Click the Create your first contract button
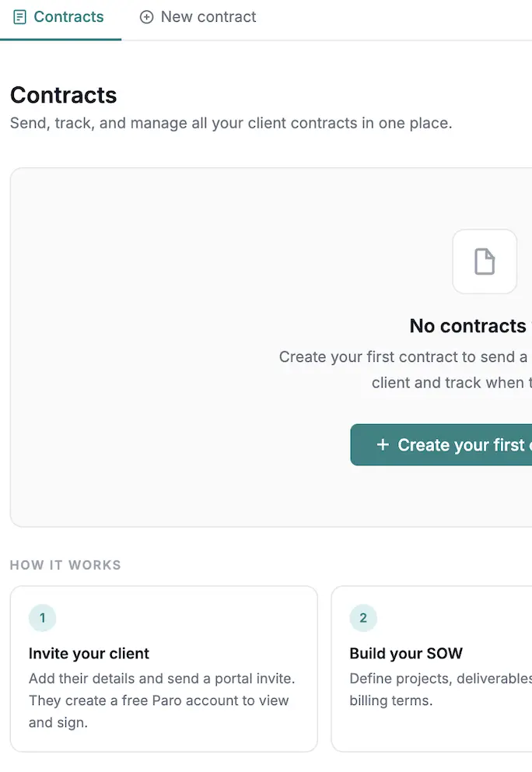This screenshot has width=532, height=772. pos(451,444)
